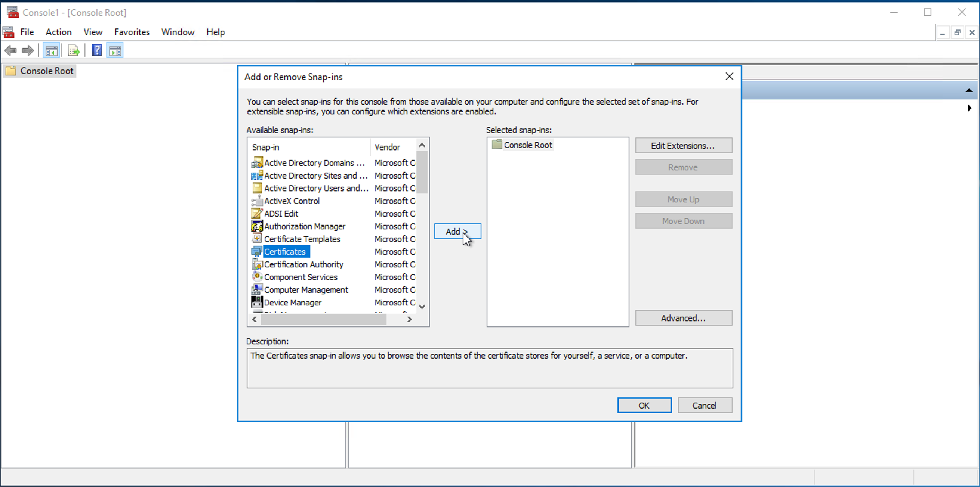The height and width of the screenshot is (487, 980).
Task: Close the Add or Remove Snap-ins dialog
Action: (729, 77)
